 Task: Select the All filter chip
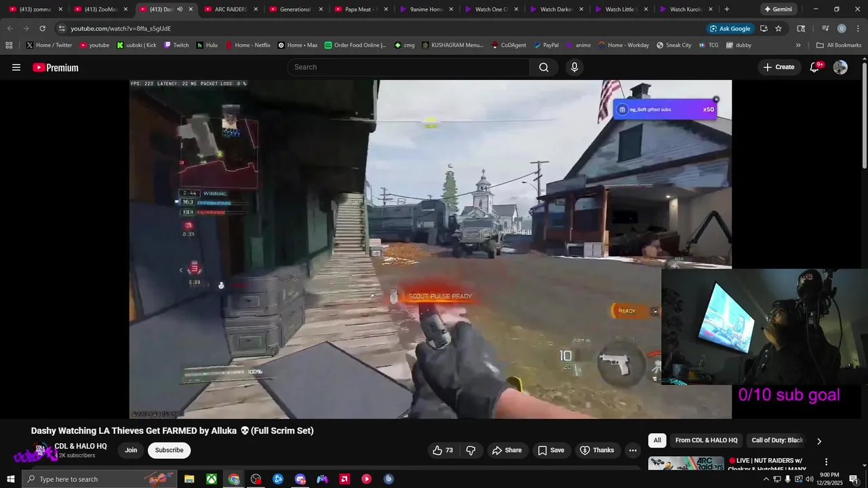coord(657,441)
